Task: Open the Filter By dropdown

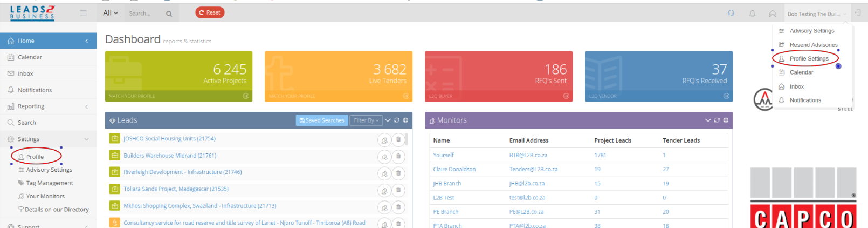Action: click(366, 120)
